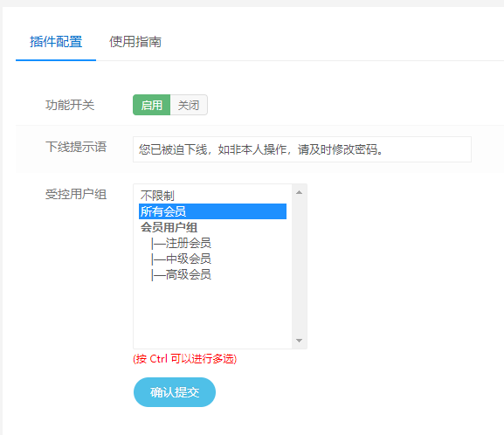Click the 下线提示语 field label
Image resolution: width=504 pixels, height=435 pixels.
(x=76, y=147)
